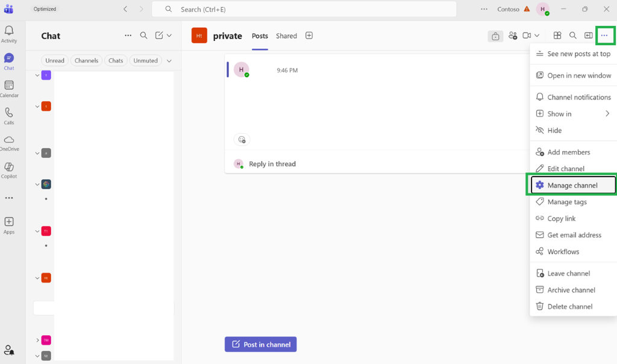Open more apps ellipsis in left rail
Screen dimensions: 617x364
[8, 198]
